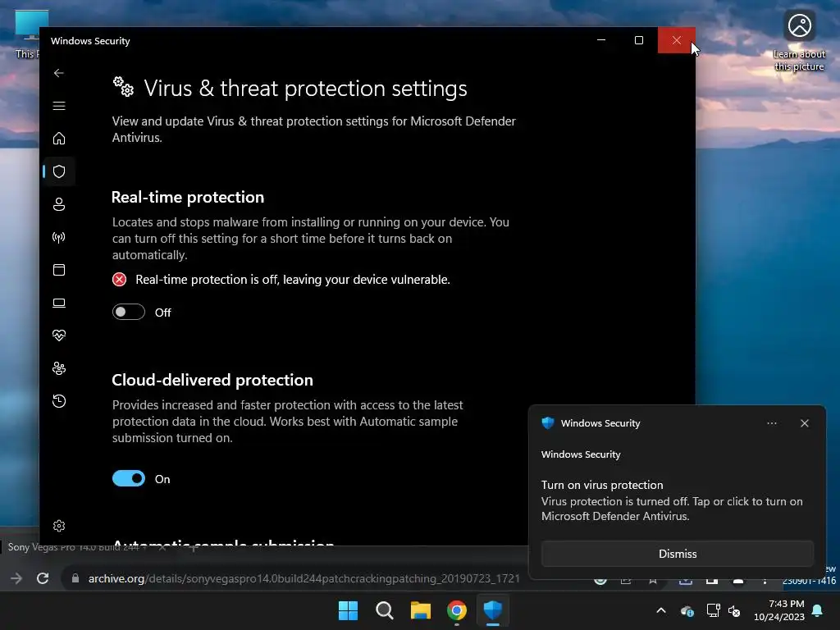Viewport: 840px width, 630px height.
Task: Switch to Chrome in the taskbar
Action: pos(456,610)
